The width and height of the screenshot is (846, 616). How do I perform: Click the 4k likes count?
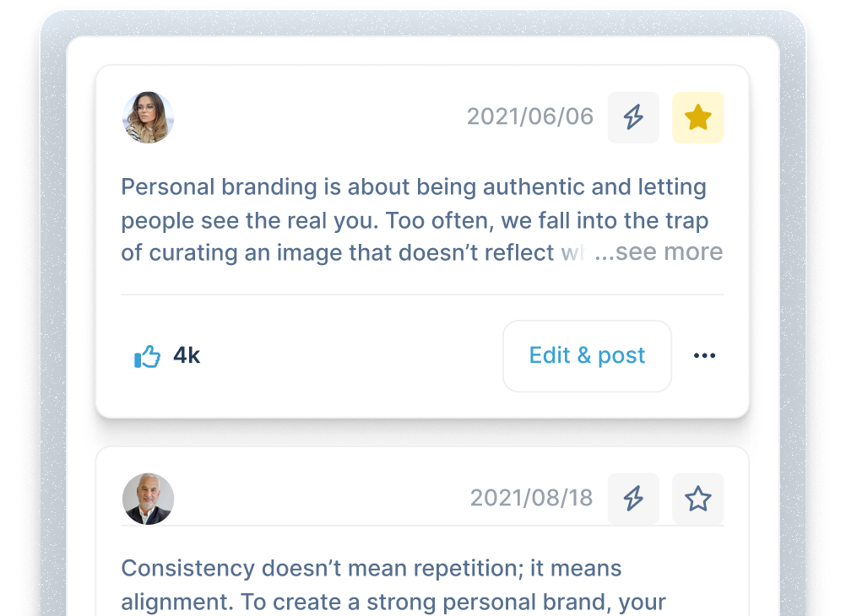[x=187, y=355]
